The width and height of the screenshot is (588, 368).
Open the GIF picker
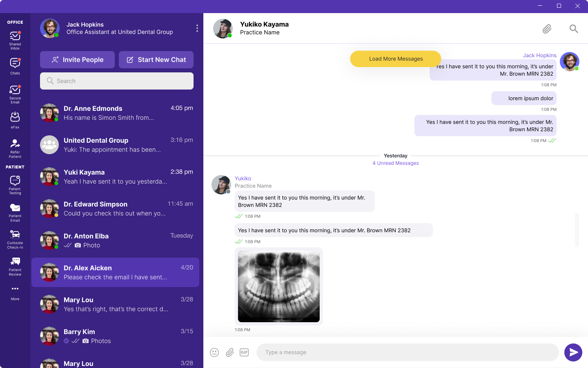(244, 352)
